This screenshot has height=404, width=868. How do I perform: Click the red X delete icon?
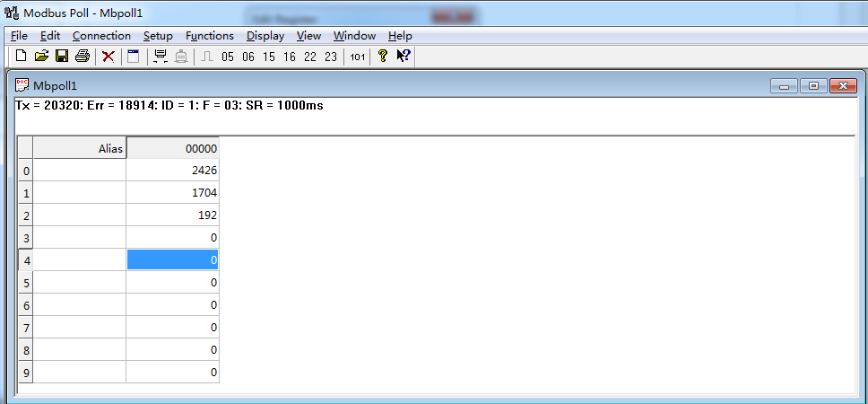(x=108, y=56)
